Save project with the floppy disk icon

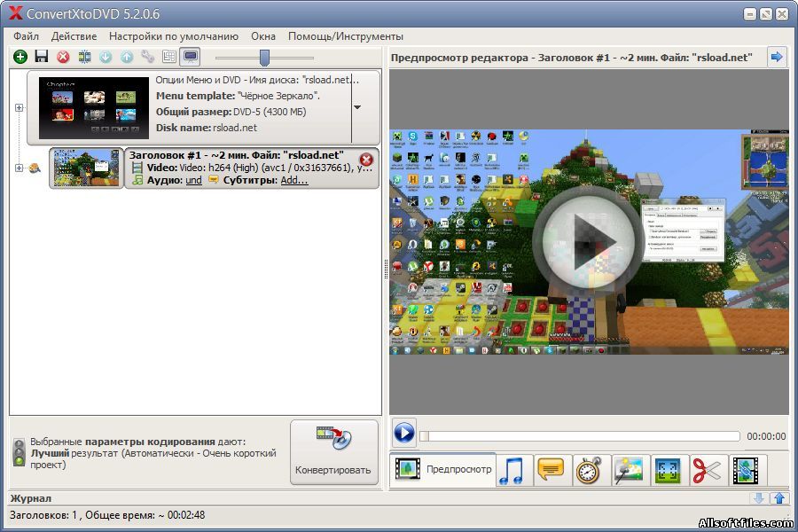41,56
